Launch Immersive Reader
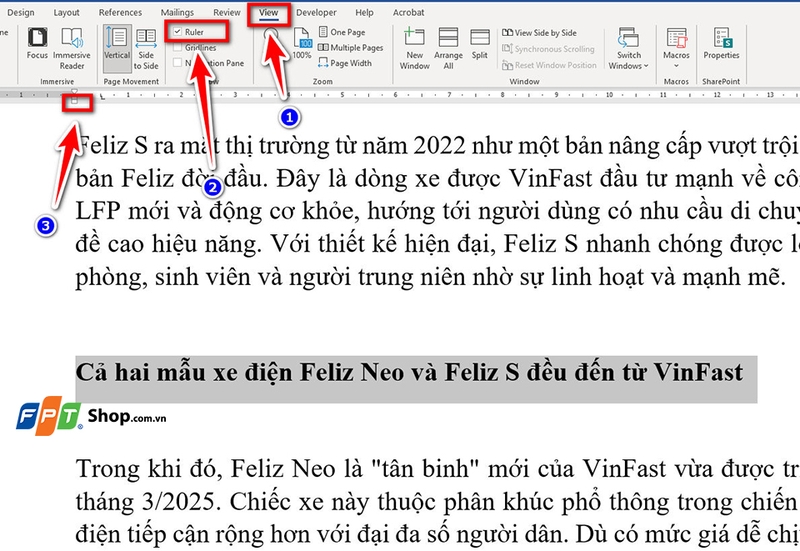 [x=72, y=49]
